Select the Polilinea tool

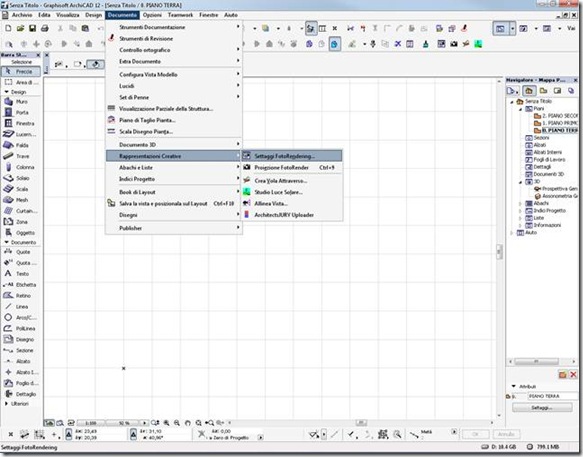[x=21, y=328]
